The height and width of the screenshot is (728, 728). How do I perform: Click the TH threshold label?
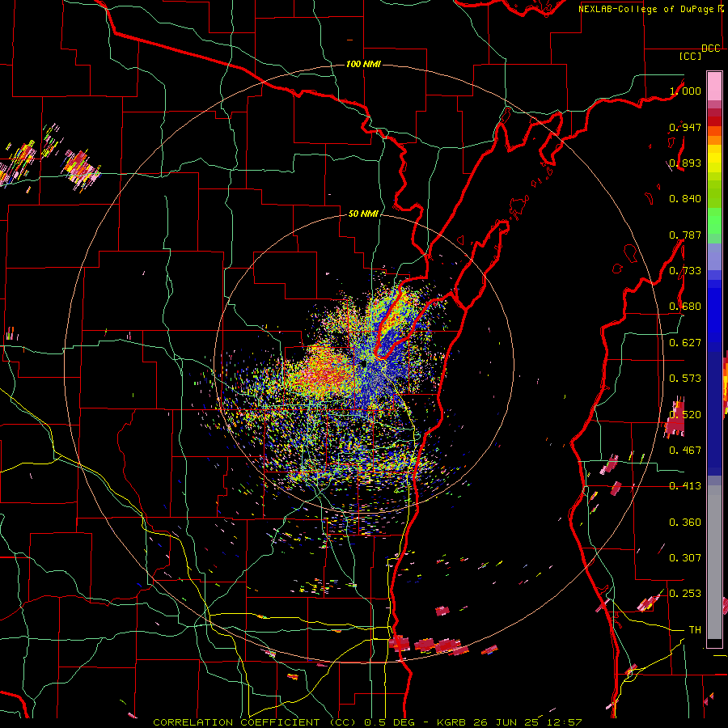[695, 630]
